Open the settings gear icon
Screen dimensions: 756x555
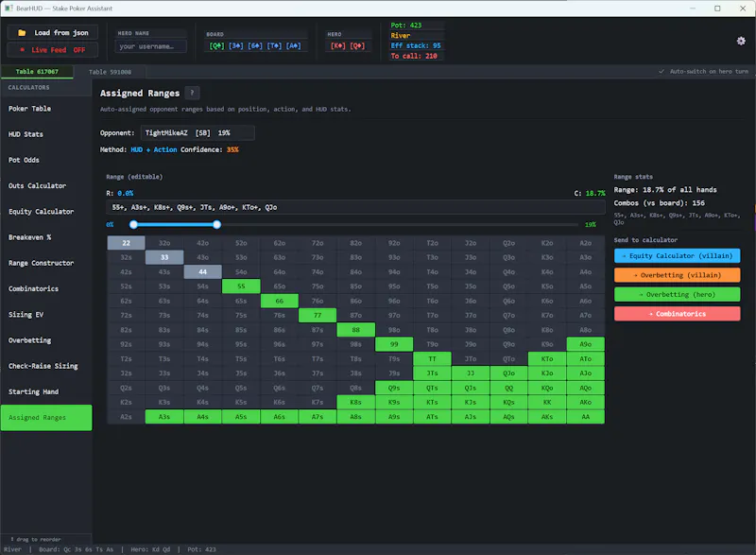tap(741, 41)
